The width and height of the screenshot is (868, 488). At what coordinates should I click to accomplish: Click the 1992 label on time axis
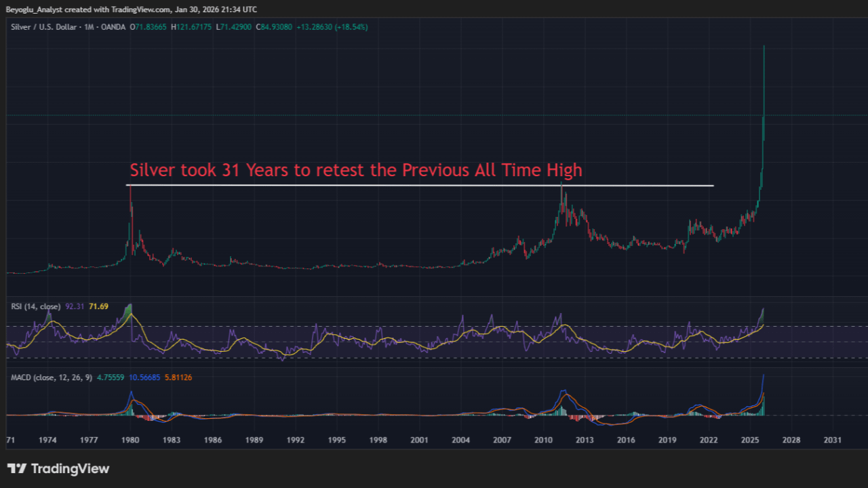click(x=296, y=440)
